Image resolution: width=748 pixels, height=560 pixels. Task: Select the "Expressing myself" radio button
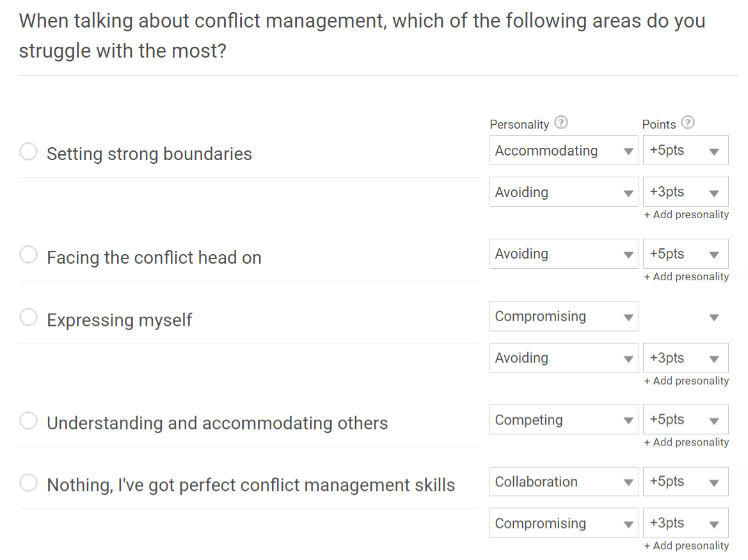29,317
